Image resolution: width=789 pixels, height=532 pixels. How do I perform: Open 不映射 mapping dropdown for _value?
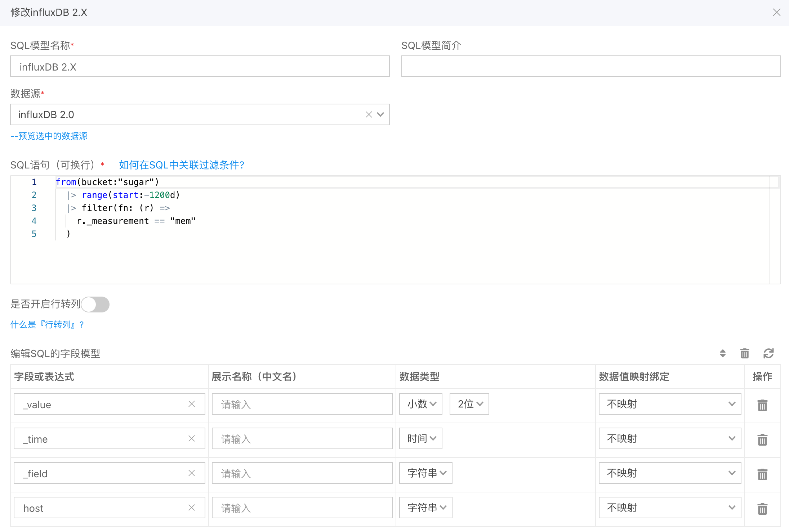pyautogui.click(x=670, y=404)
